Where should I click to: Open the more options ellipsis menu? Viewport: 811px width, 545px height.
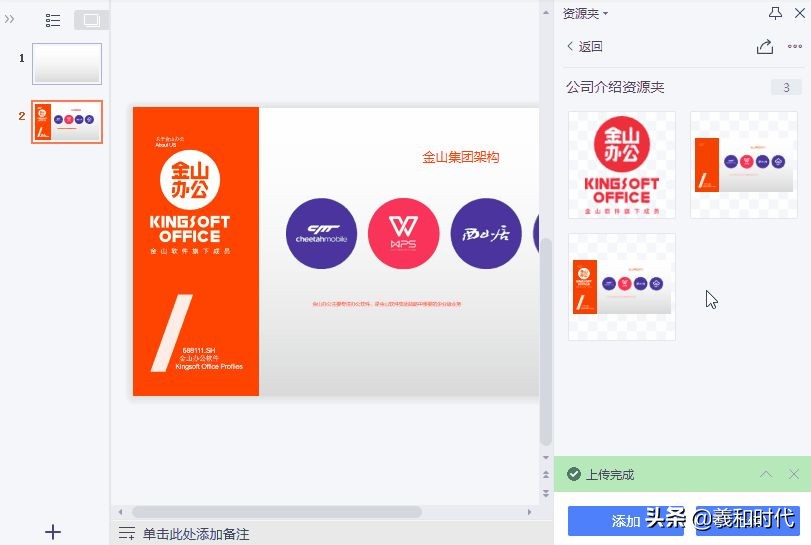click(794, 47)
